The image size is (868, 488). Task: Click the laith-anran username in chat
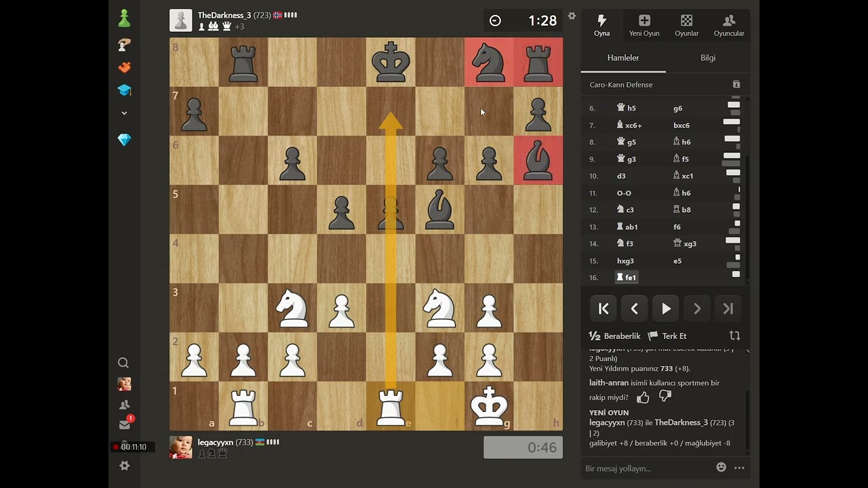609,383
